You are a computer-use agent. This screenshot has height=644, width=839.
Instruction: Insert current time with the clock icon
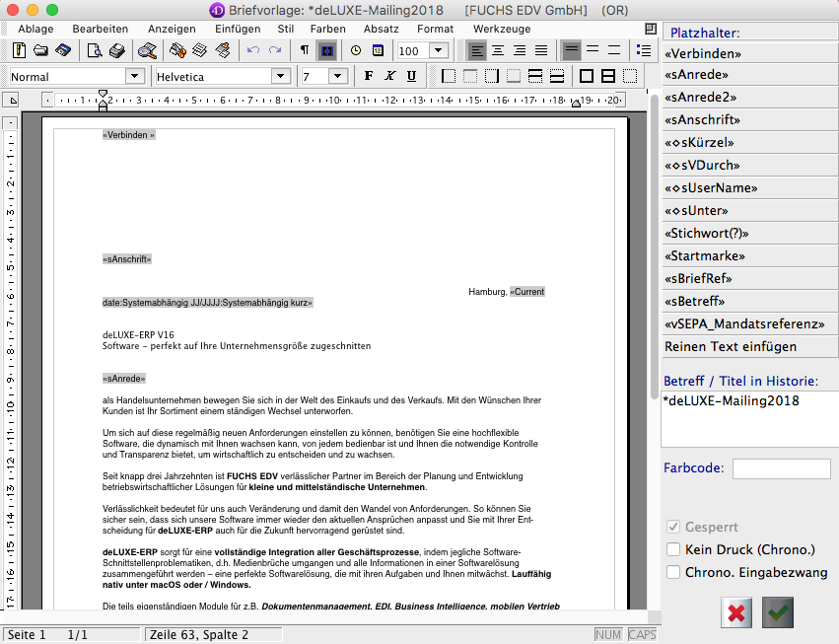click(356, 50)
